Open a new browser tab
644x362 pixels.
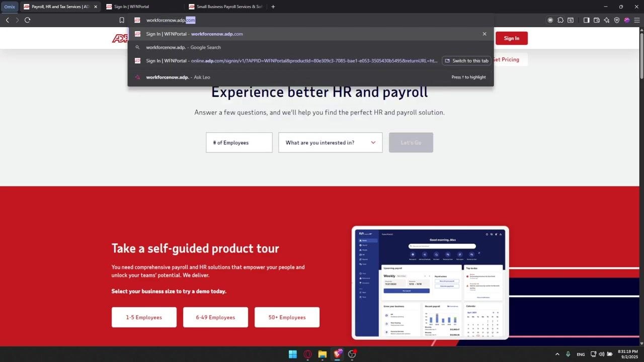pos(273,7)
